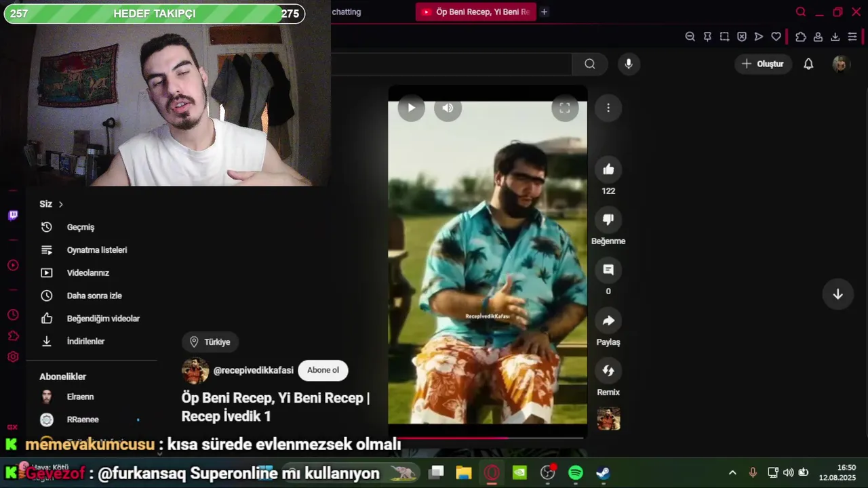868x488 pixels.
Task: Open the history clock in Opera sidebar
Action: pyautogui.click(x=13, y=315)
